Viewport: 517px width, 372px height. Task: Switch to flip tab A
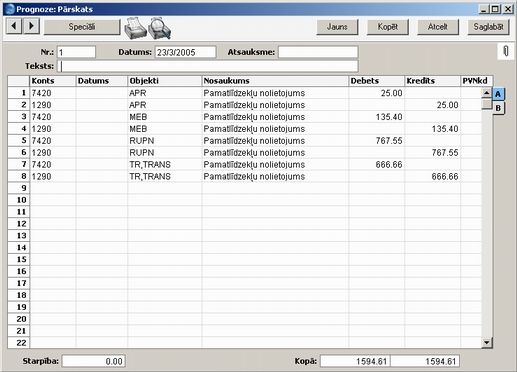pos(498,94)
